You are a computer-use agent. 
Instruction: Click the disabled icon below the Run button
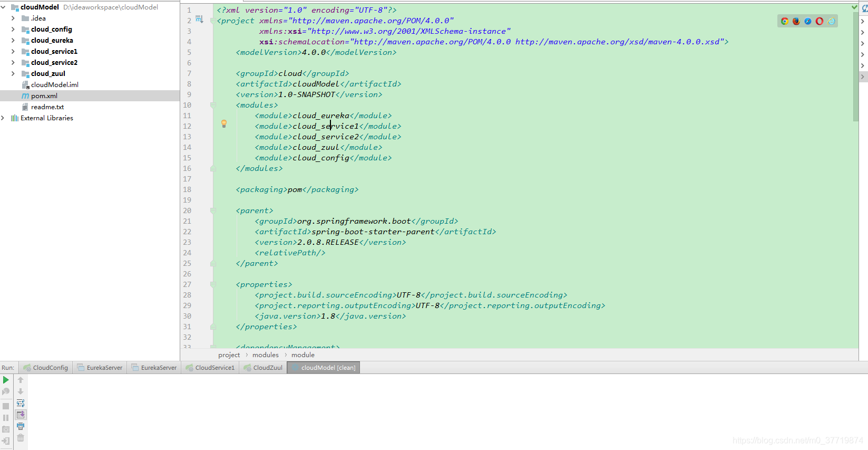pyautogui.click(x=6, y=391)
